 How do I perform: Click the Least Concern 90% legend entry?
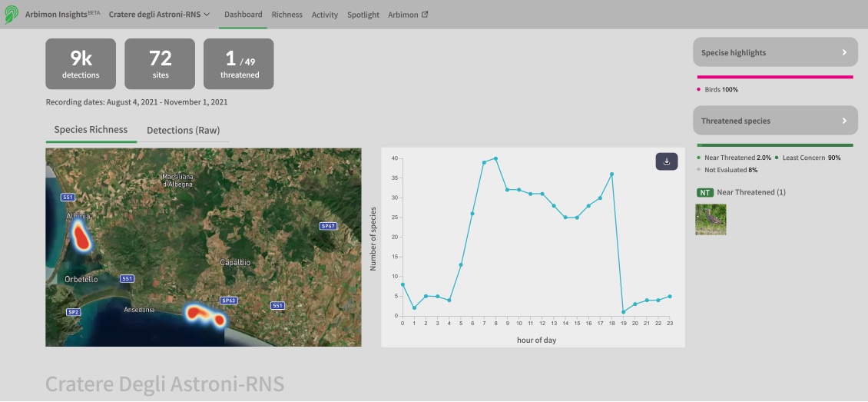[807, 158]
